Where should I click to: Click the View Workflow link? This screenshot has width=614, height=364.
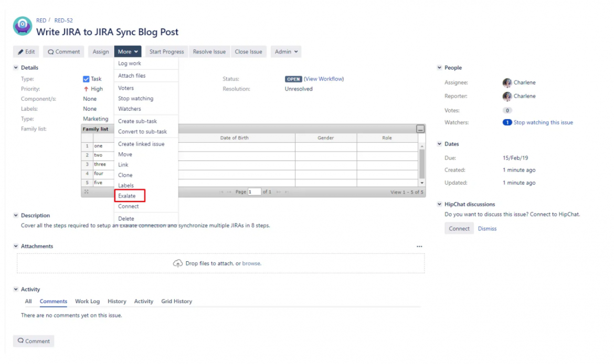tap(324, 79)
